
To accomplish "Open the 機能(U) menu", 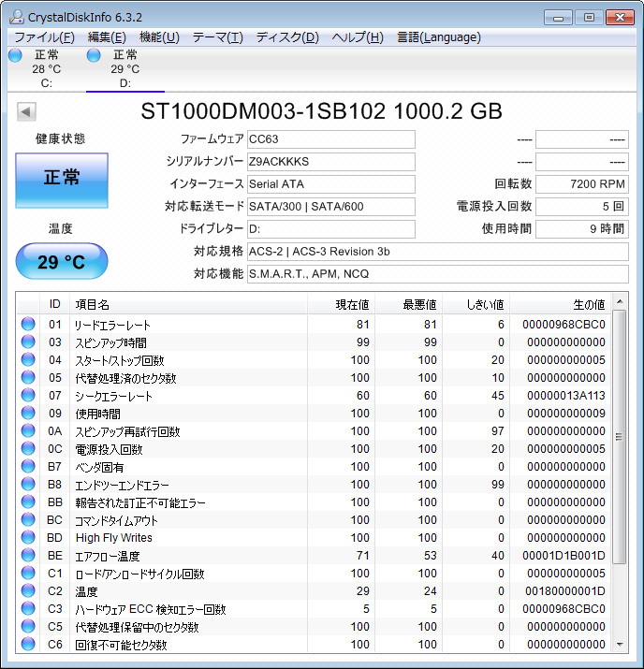I will [159, 37].
